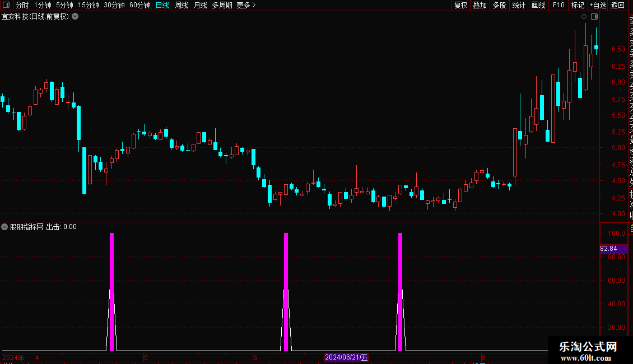Click the 叠加 overlay button
Screen dimensions: 633x364
coord(480,5)
